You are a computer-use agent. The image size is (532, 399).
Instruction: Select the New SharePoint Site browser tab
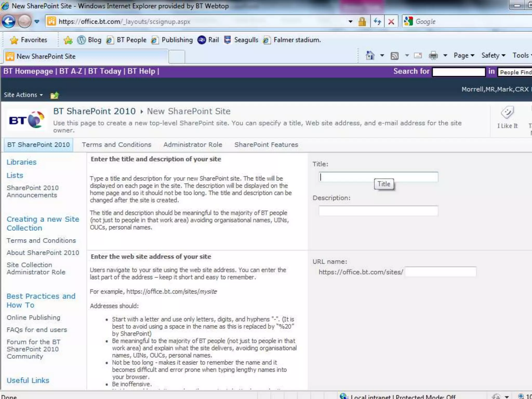pos(86,56)
